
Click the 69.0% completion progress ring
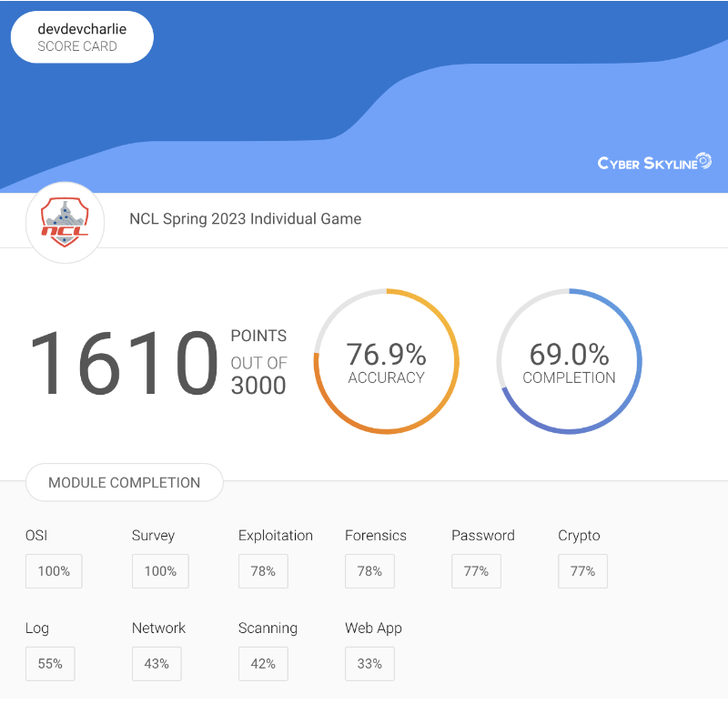click(569, 360)
